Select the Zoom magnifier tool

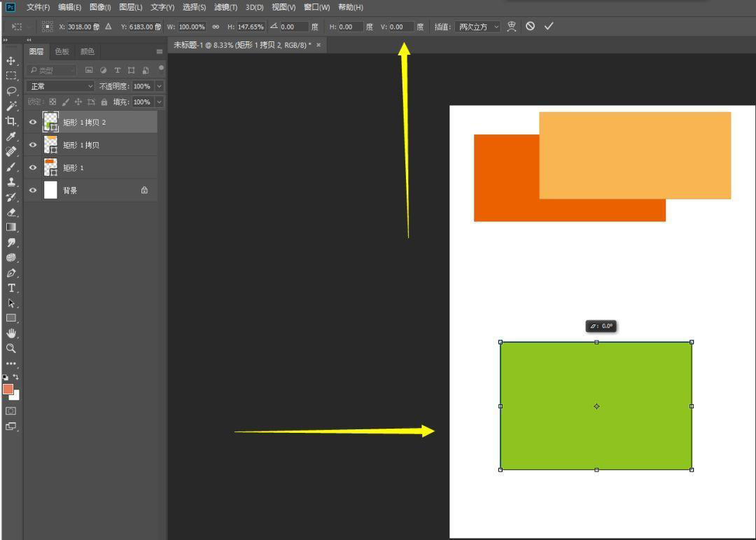click(x=10, y=348)
